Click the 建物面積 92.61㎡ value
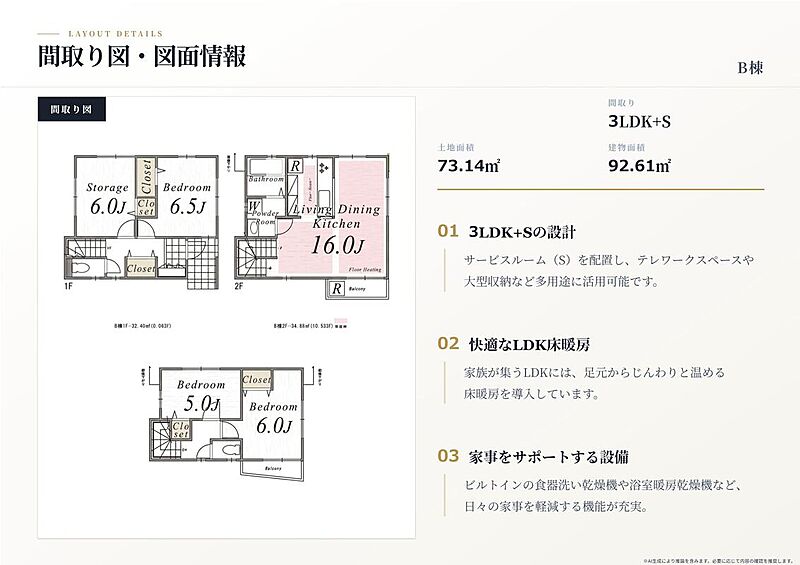800x565 pixels. tap(639, 166)
